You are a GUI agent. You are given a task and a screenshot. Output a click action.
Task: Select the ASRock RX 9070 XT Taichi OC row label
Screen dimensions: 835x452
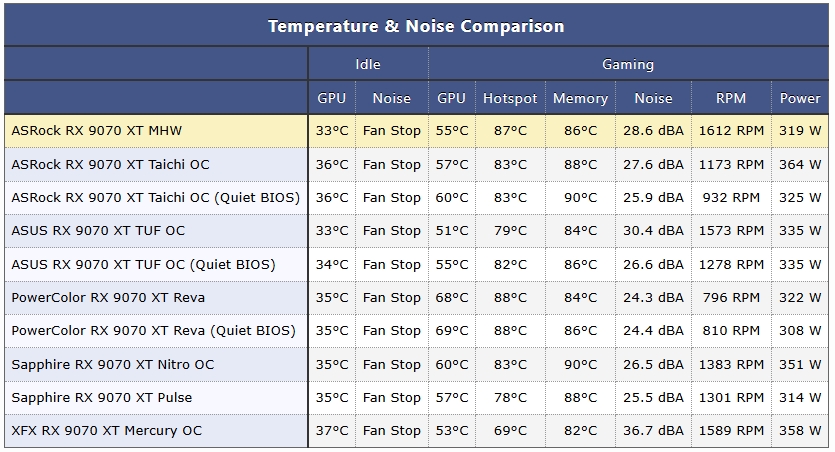[x=110, y=165]
